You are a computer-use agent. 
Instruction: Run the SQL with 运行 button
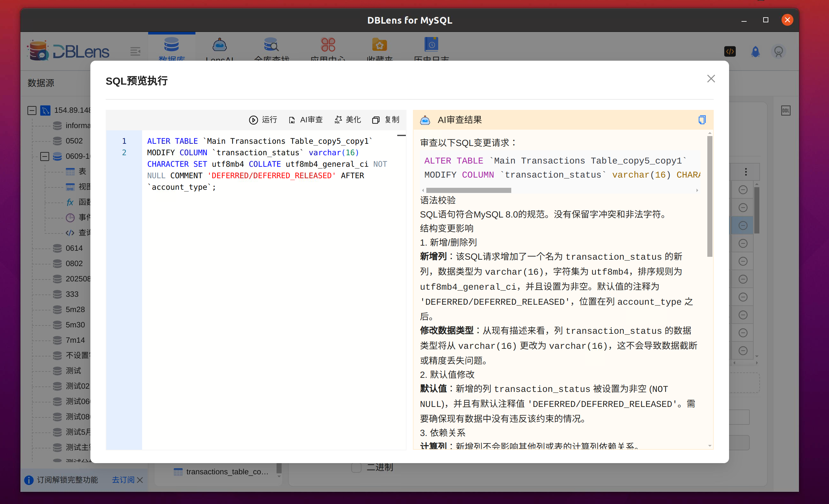263,120
